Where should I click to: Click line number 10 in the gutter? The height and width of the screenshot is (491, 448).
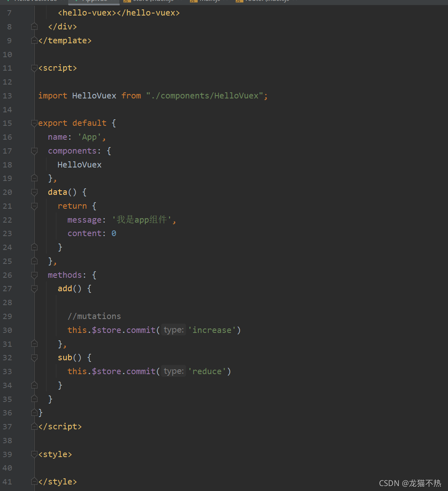[x=7, y=55]
